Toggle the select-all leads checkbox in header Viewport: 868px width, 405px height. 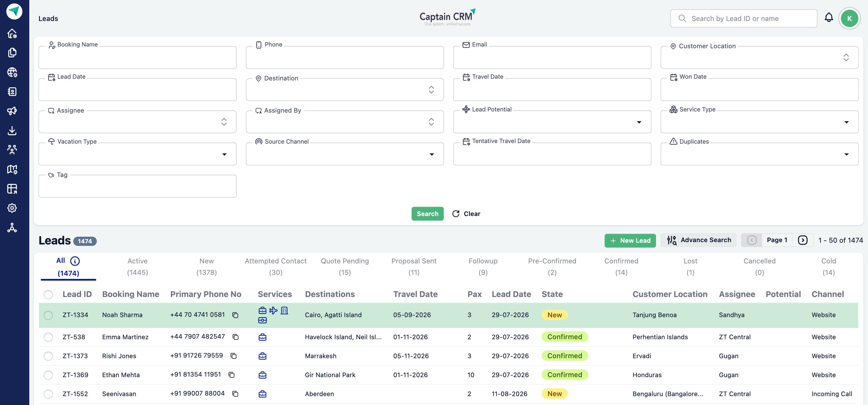pos(48,294)
